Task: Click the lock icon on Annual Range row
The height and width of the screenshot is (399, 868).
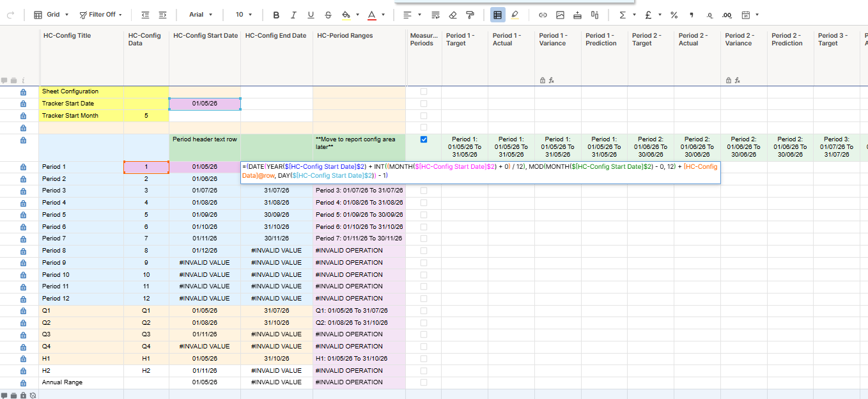Action: 23,383
